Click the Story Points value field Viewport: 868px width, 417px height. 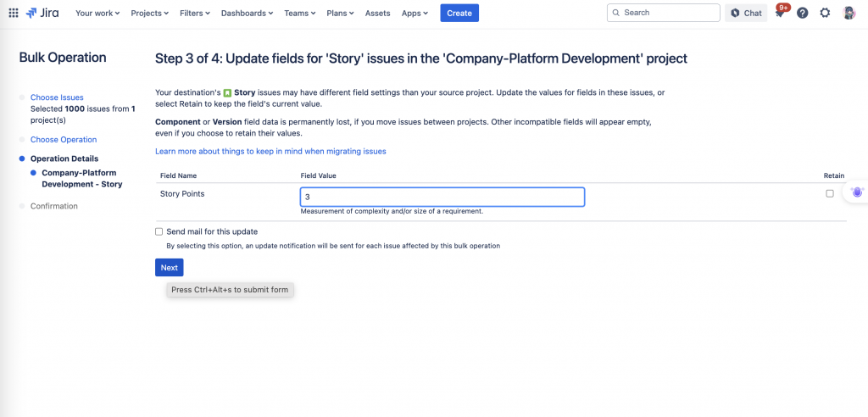(x=442, y=197)
